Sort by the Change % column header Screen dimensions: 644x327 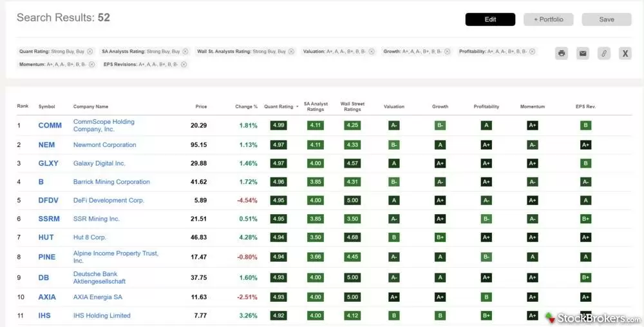click(246, 106)
